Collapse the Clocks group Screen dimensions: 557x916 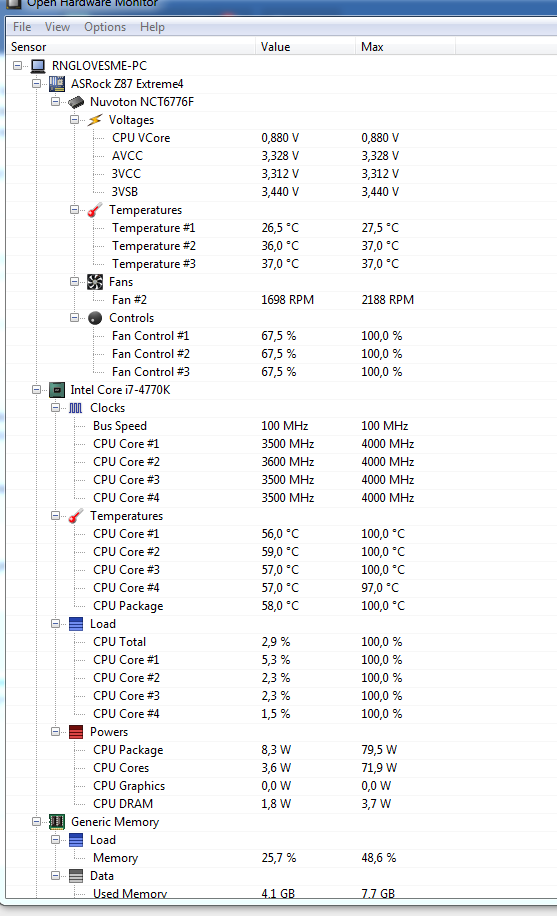tap(55, 408)
